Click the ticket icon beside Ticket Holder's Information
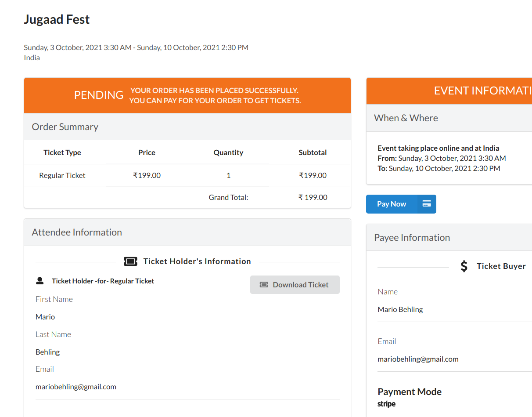Screen dimensions: 532x417 coord(131,261)
